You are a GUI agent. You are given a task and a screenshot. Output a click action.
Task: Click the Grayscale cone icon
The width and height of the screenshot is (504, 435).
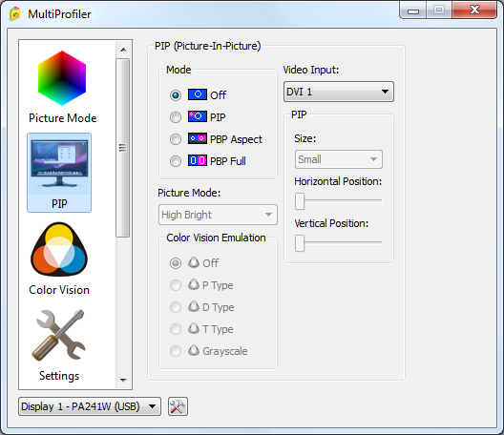coord(194,350)
